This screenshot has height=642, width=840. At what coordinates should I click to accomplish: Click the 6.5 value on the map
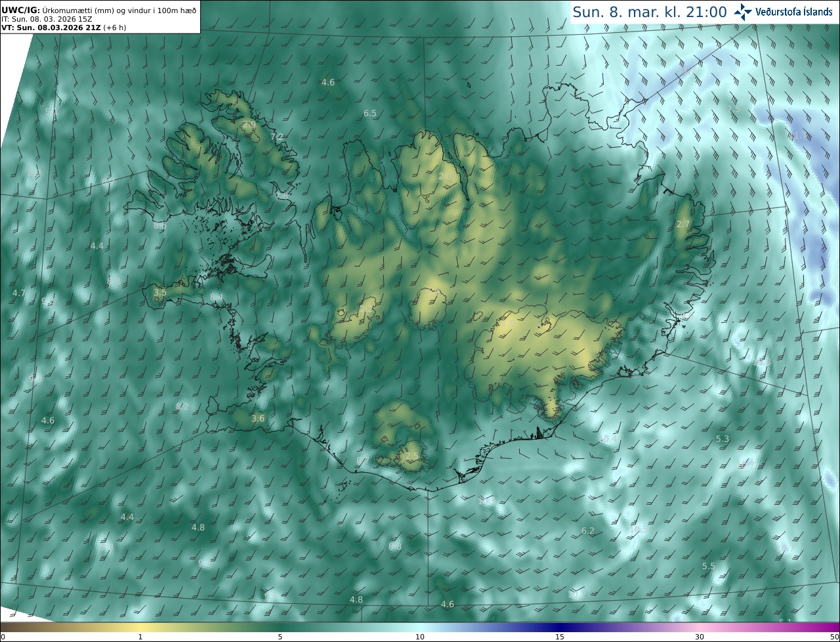[370, 113]
